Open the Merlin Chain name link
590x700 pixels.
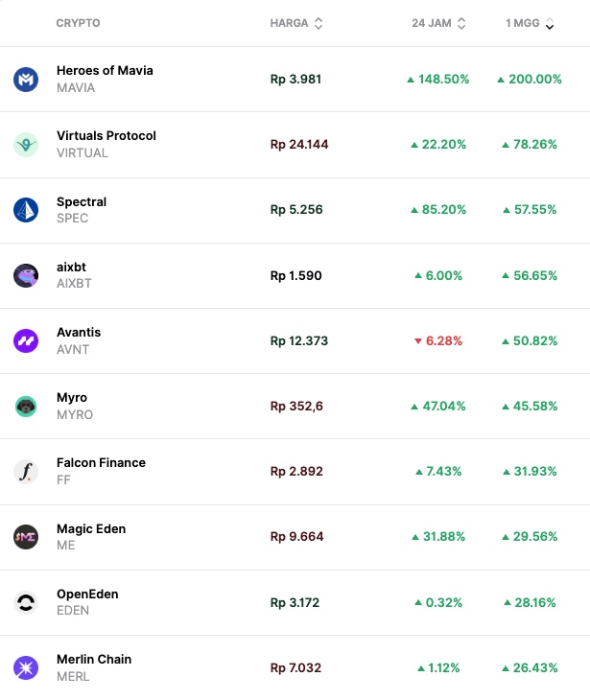(94, 660)
